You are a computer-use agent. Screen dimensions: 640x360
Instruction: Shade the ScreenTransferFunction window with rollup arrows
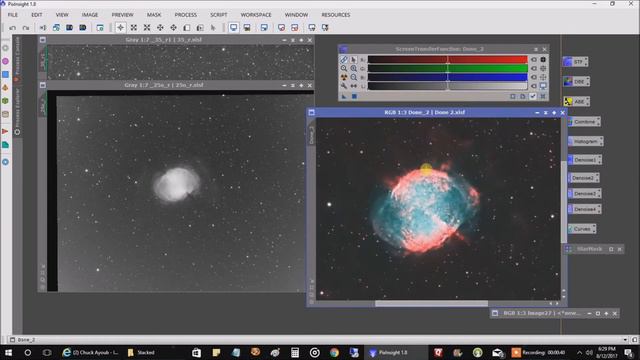tap(536, 49)
